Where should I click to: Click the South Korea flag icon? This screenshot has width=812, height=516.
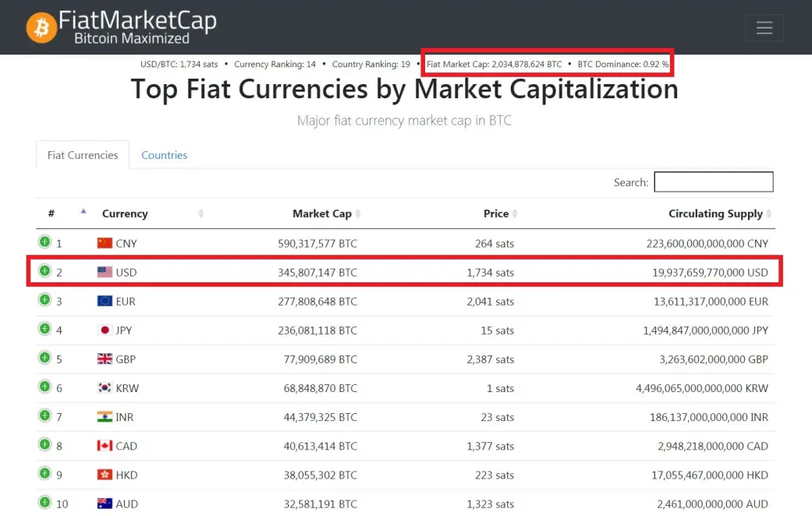(105, 387)
